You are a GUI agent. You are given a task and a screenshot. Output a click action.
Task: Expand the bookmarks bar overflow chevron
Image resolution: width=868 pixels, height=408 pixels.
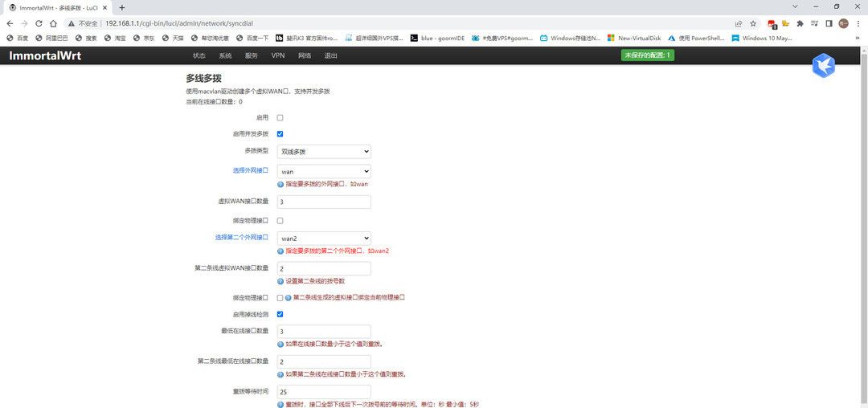pyautogui.click(x=858, y=38)
